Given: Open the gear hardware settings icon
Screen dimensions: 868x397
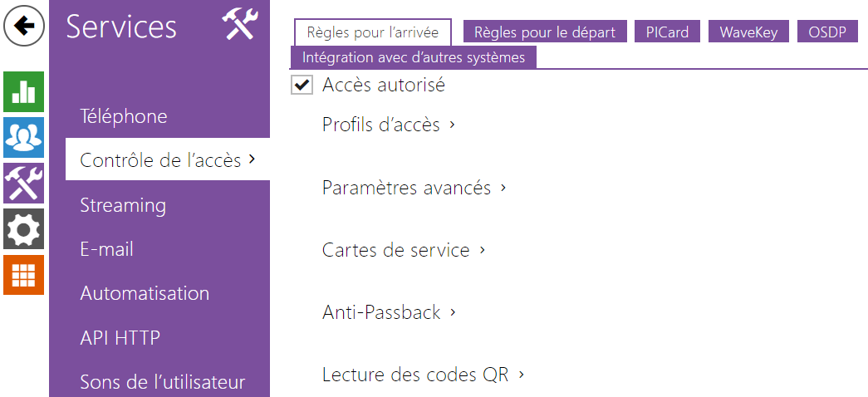Looking at the screenshot, I should 24,228.
